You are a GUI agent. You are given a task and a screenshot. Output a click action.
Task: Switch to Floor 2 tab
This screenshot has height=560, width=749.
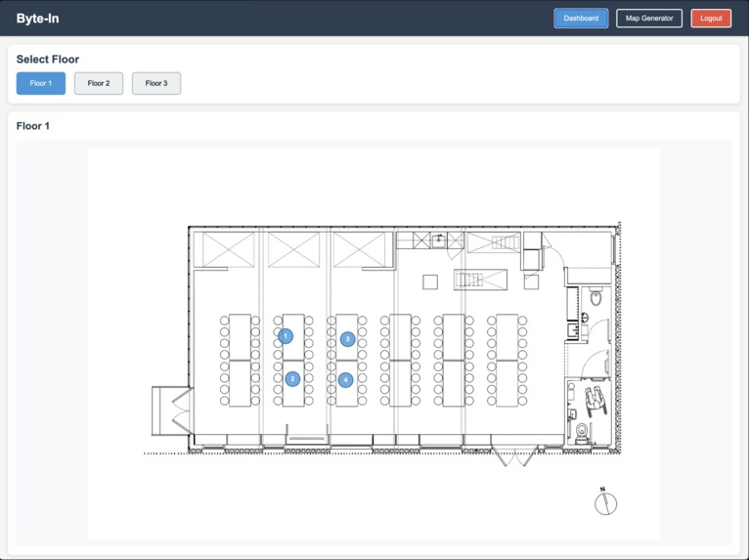tap(99, 83)
